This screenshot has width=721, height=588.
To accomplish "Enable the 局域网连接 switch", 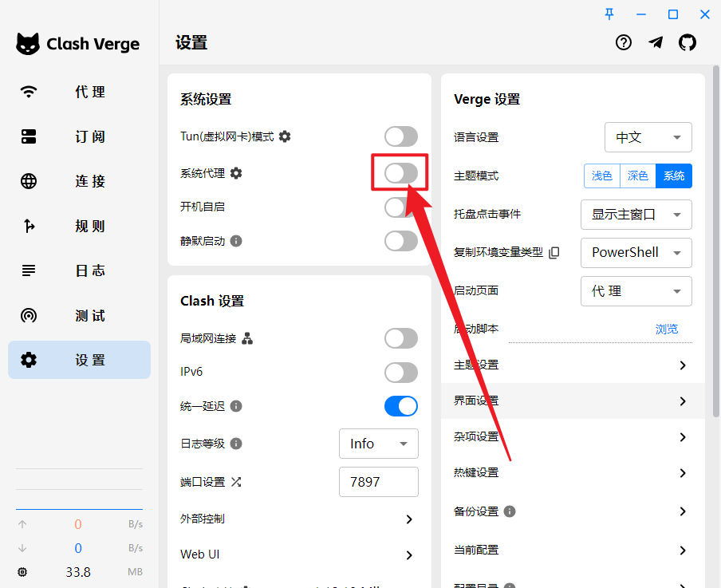I will 401,338.
